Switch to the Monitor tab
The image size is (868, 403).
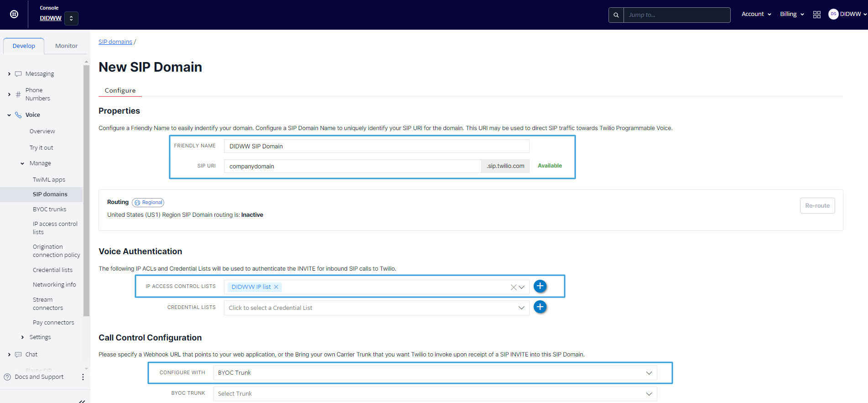tap(67, 46)
